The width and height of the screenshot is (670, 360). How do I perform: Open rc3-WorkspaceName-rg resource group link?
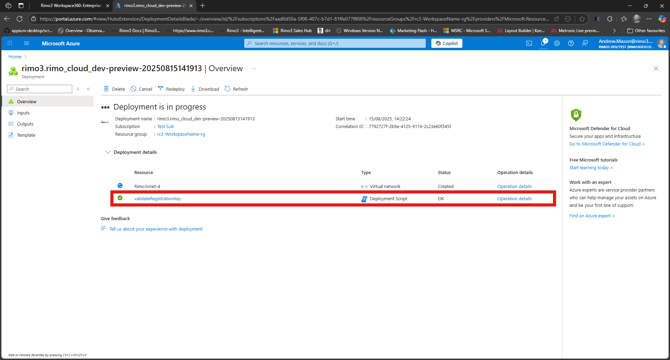pos(181,134)
